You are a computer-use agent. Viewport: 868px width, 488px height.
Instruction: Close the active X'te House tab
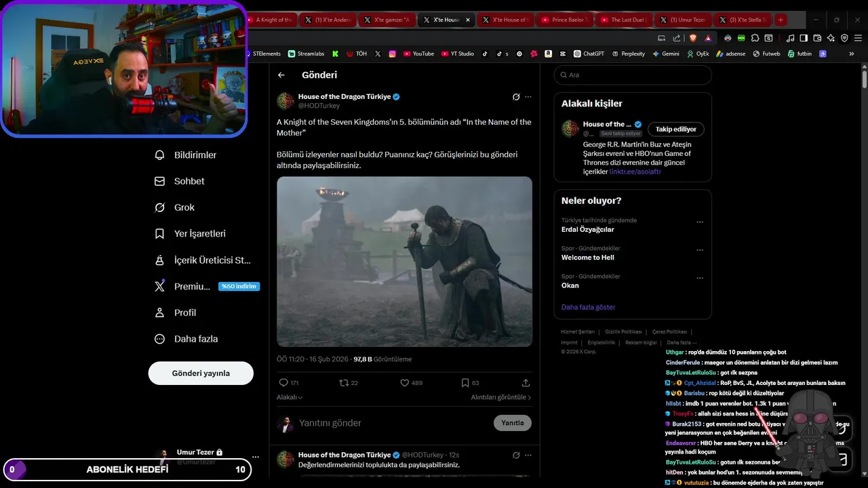pyautogui.click(x=467, y=20)
